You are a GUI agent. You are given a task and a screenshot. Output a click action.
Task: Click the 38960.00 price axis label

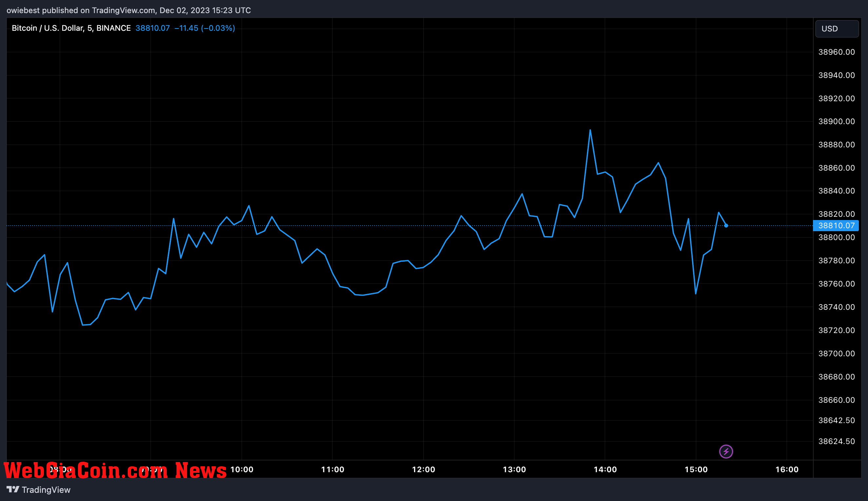[x=836, y=52]
